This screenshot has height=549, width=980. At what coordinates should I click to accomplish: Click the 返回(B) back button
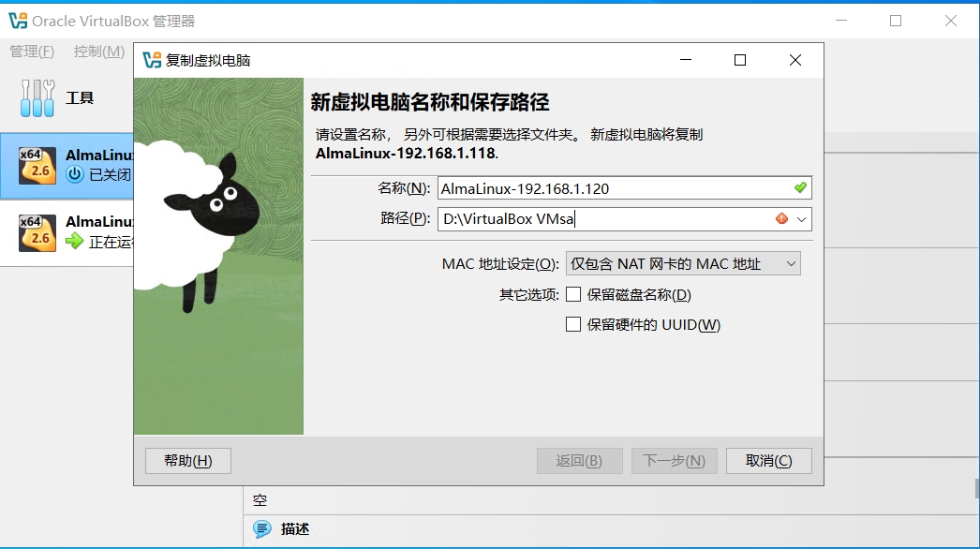pyautogui.click(x=579, y=461)
